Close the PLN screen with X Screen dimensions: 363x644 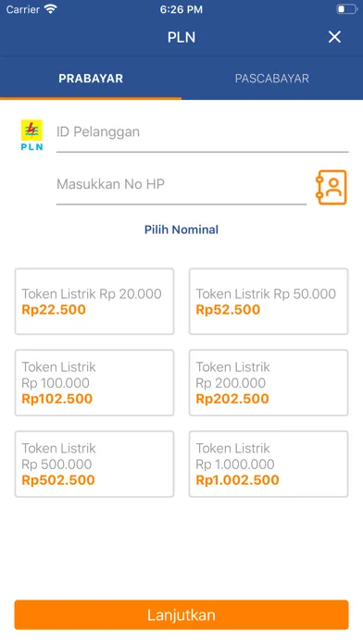pyautogui.click(x=334, y=37)
